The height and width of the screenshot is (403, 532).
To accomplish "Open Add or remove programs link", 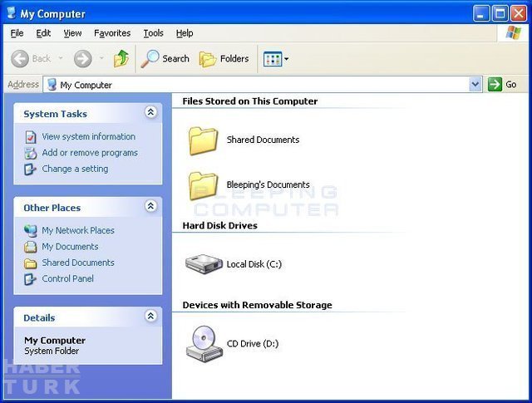I will coord(90,153).
